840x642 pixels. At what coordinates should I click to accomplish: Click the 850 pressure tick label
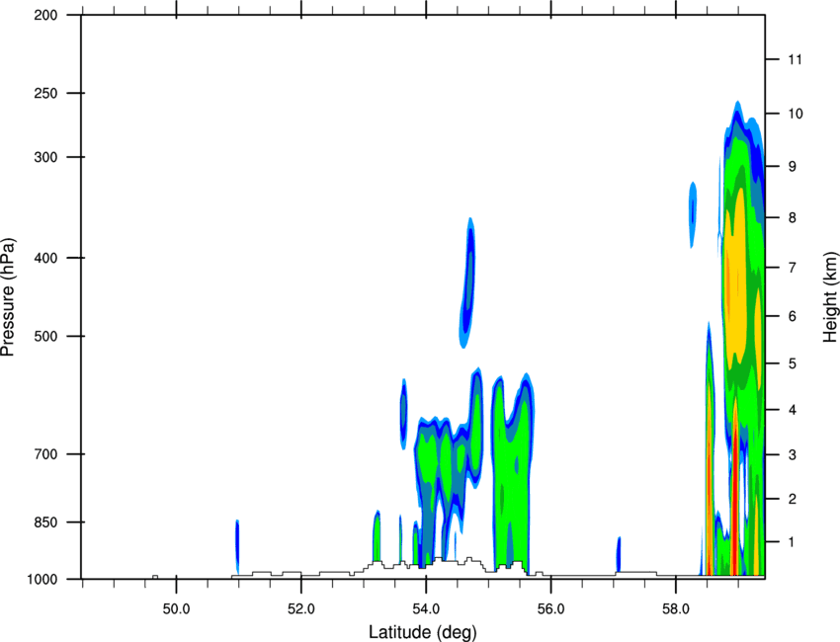[x=45, y=522]
